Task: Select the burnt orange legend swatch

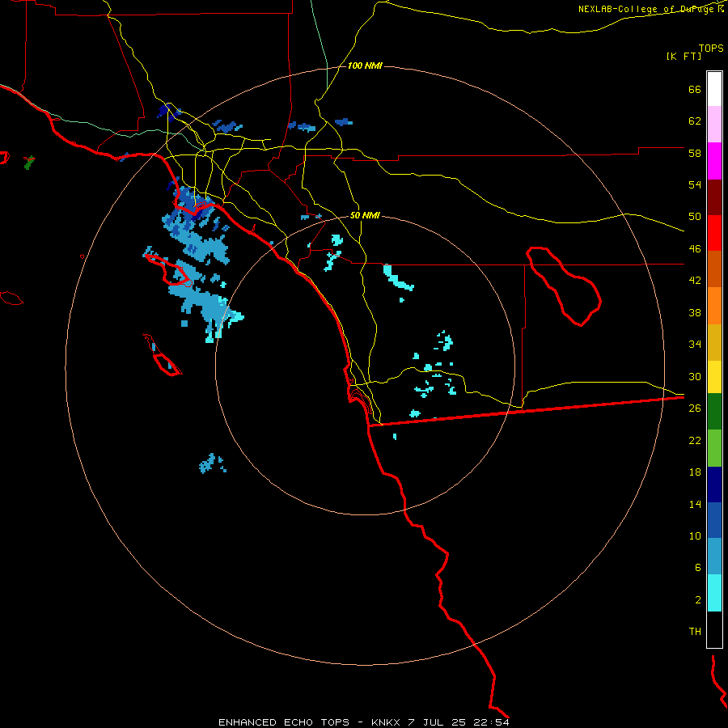Action: (x=714, y=269)
